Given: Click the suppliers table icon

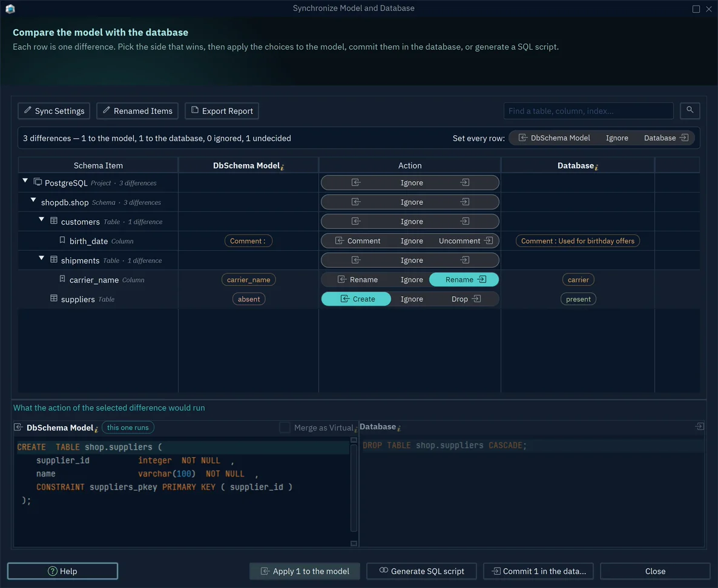Looking at the screenshot, I should click(x=53, y=299).
